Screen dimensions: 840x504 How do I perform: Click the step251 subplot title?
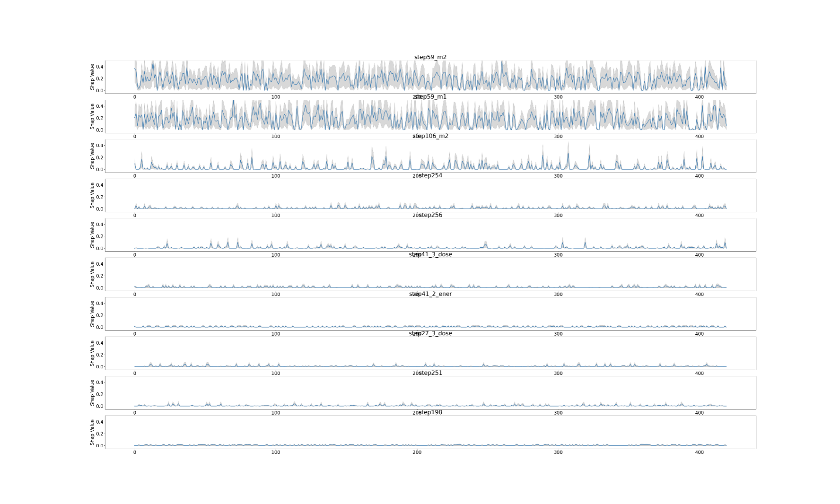coord(430,373)
